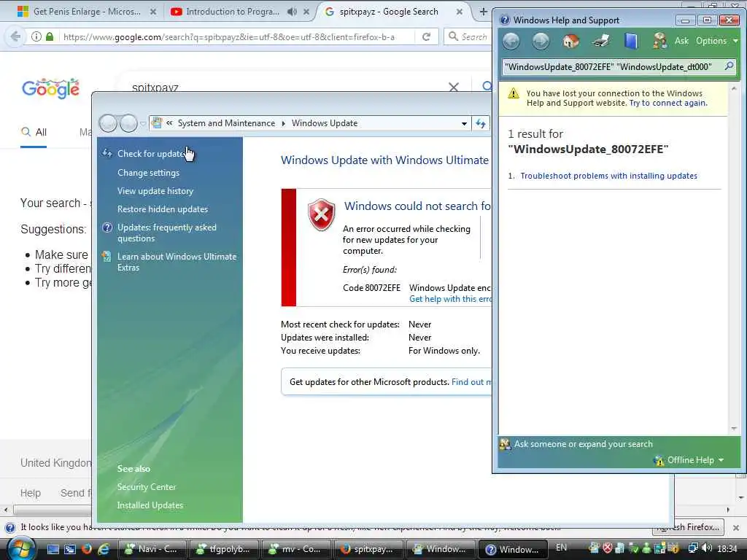Open Troubleshoot problems with installing updates
Screen dimensions: 747x560
coord(608,176)
